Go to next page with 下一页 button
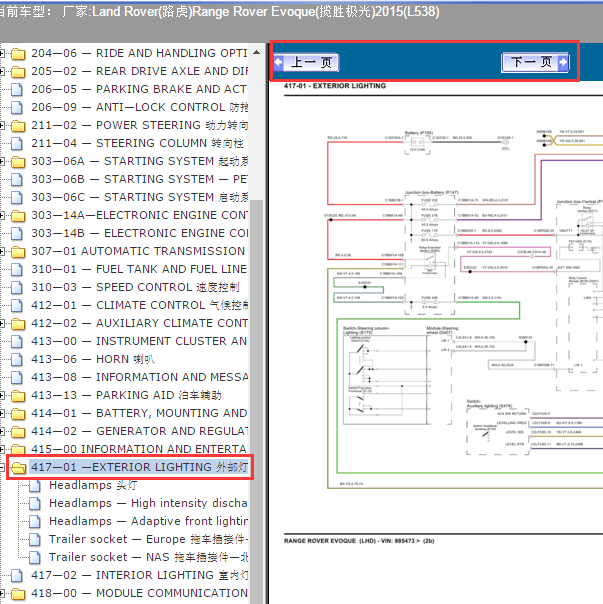The width and height of the screenshot is (603, 604). [535, 62]
